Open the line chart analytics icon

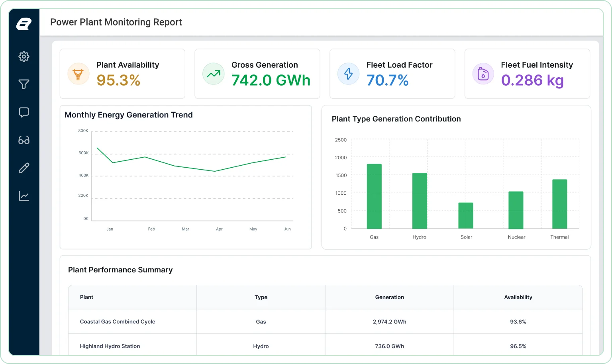point(24,196)
